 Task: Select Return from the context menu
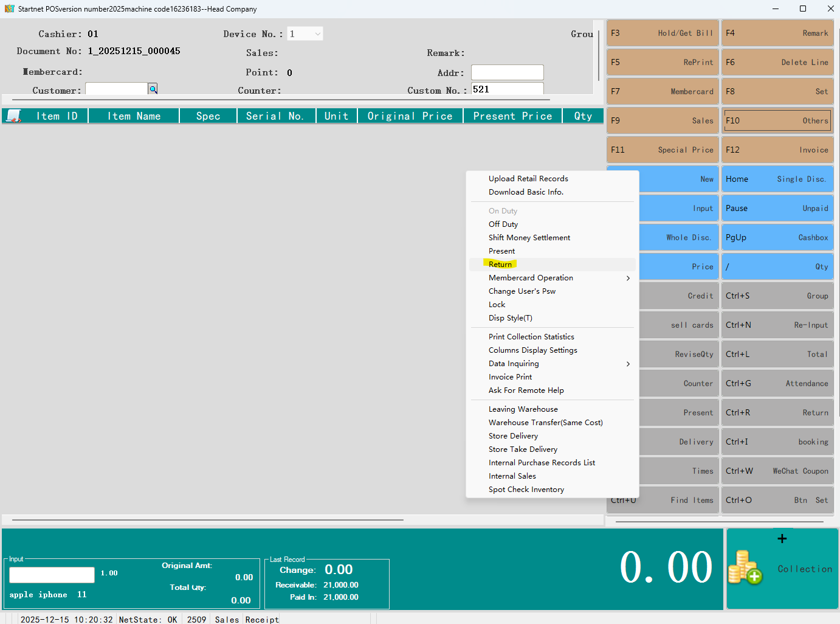click(500, 265)
